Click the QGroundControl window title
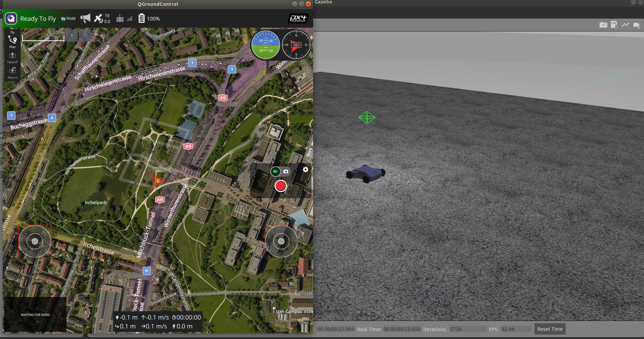The width and height of the screenshot is (644, 339). coord(158,4)
